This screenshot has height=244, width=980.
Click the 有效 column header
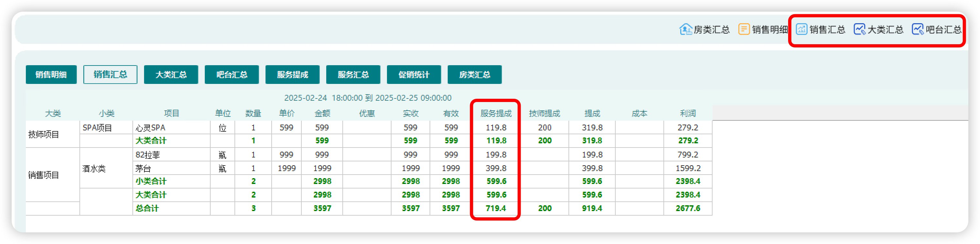point(451,113)
